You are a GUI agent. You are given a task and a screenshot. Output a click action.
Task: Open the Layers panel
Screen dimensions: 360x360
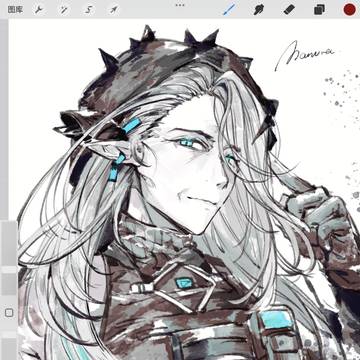click(320, 10)
